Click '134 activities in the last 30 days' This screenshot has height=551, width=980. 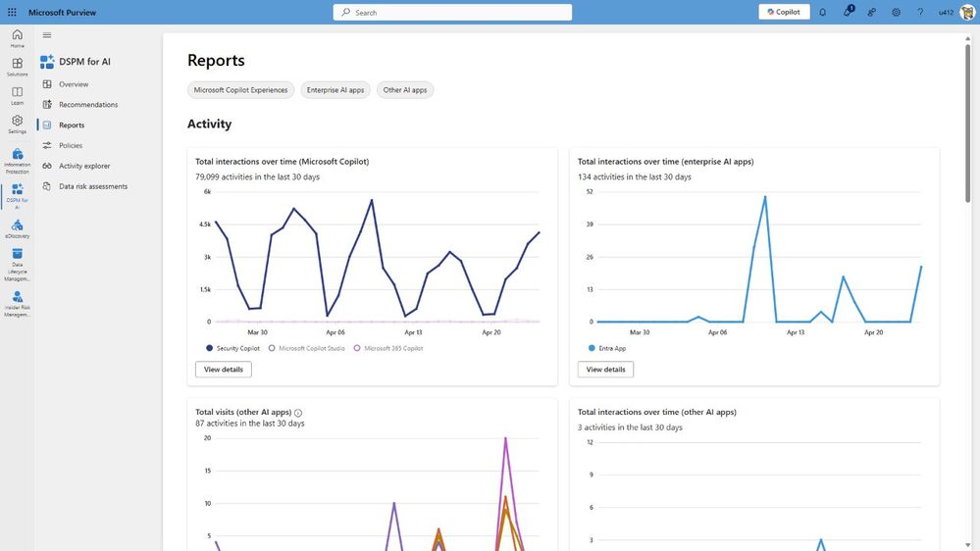(x=635, y=176)
